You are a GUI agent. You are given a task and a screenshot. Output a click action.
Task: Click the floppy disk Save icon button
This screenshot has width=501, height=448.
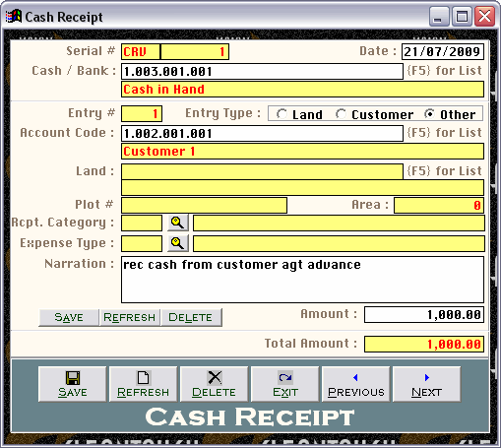click(73, 384)
